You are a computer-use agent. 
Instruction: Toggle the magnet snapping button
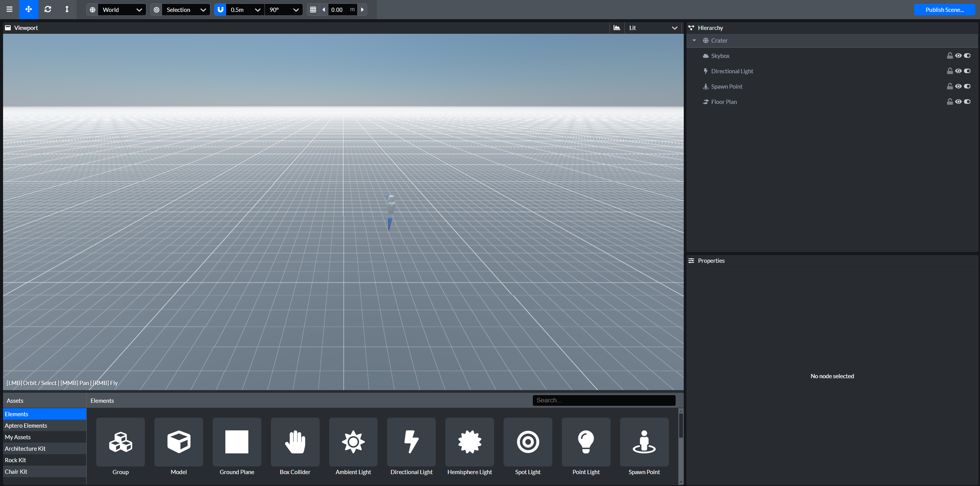pyautogui.click(x=220, y=10)
